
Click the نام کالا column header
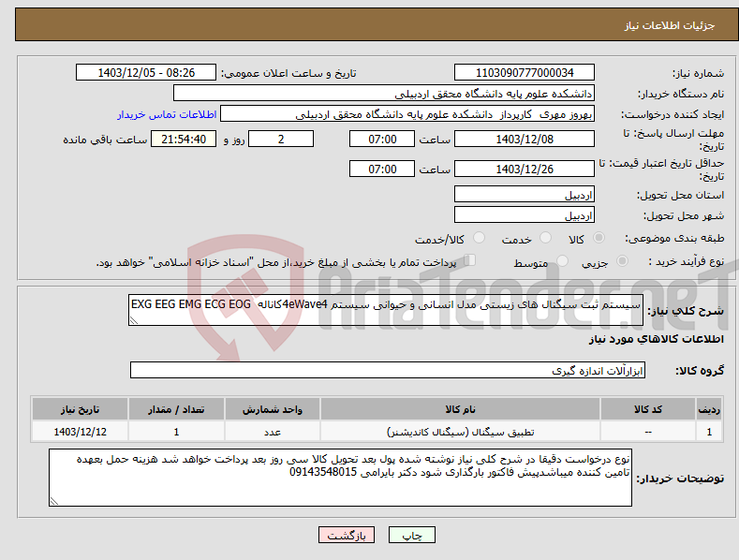tap(460, 409)
